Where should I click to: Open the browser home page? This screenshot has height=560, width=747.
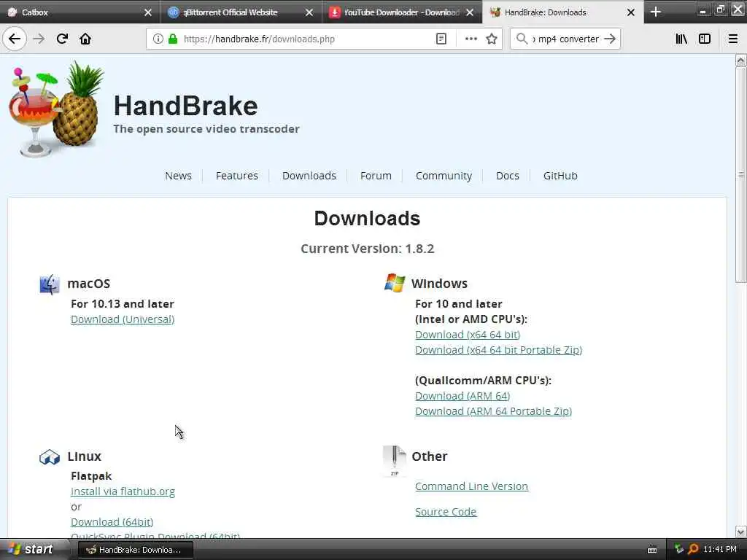(85, 39)
